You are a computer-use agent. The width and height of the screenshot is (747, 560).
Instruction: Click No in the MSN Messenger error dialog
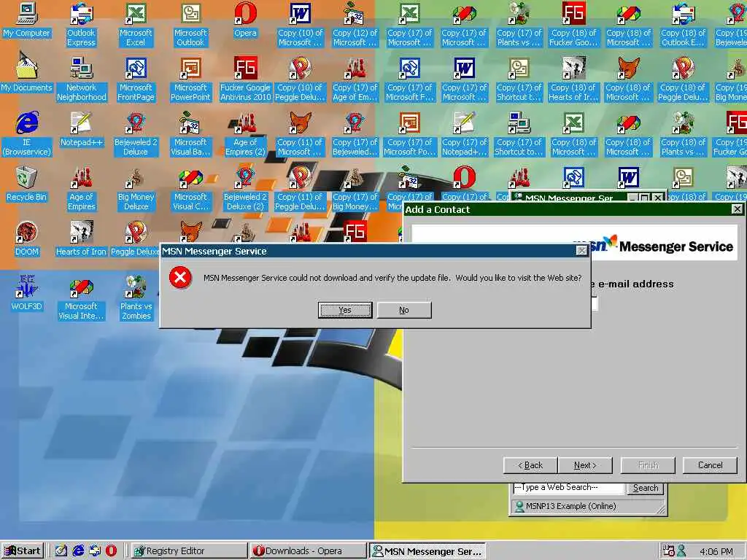404,310
